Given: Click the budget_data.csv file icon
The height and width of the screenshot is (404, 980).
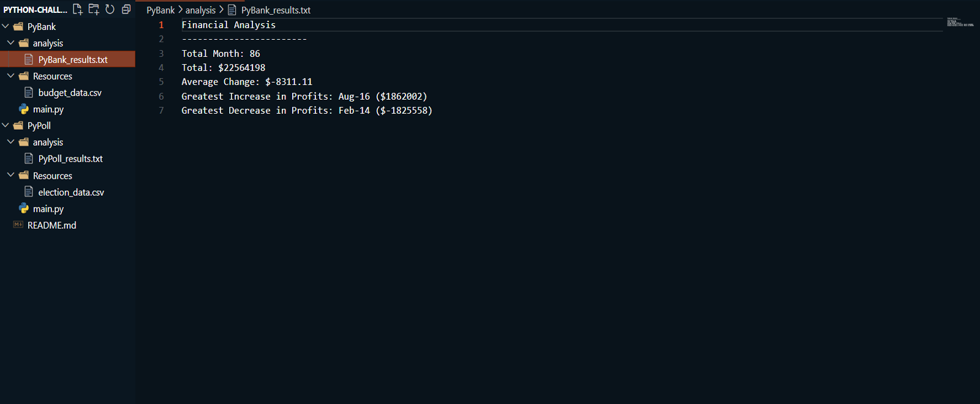Looking at the screenshot, I should (29, 92).
